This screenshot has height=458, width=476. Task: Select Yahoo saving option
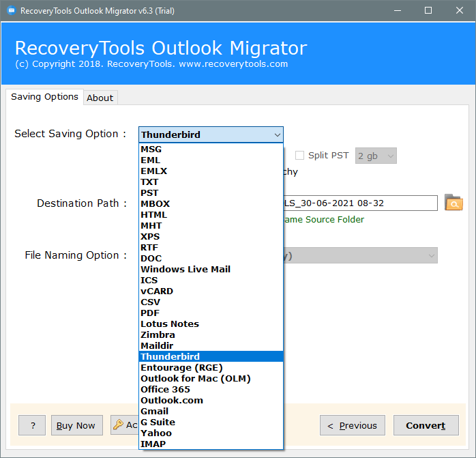click(x=211, y=433)
